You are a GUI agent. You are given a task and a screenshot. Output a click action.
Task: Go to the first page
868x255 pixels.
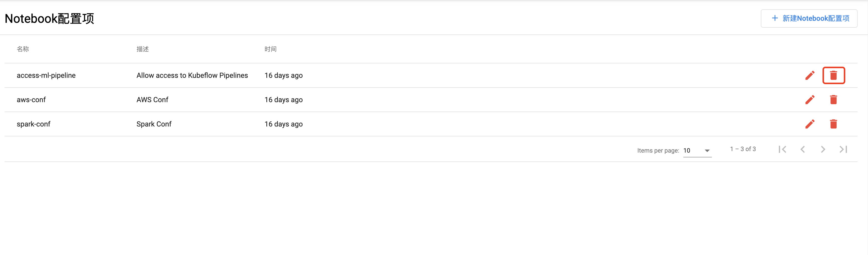tap(782, 149)
